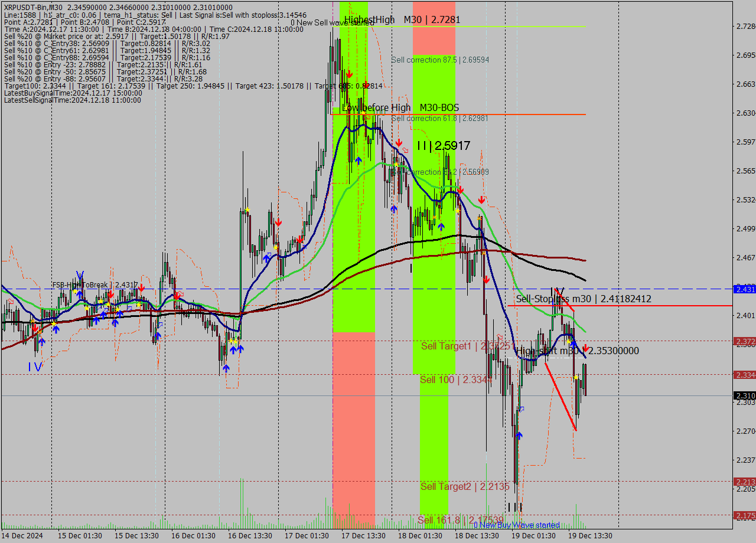Select the 'Sell %20 @ Entry -50: 2.85675' line
Screen dimensions: 756x543
point(105,71)
